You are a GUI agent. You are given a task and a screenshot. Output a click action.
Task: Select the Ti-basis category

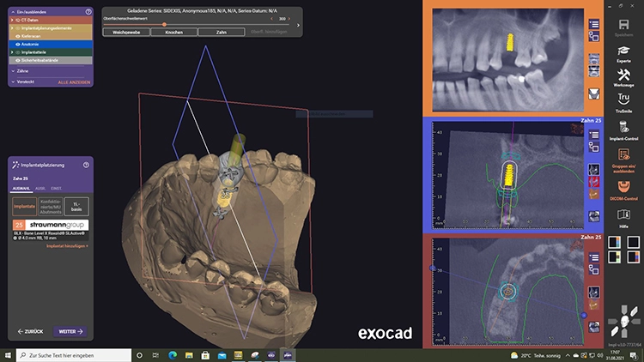pyautogui.click(x=76, y=207)
